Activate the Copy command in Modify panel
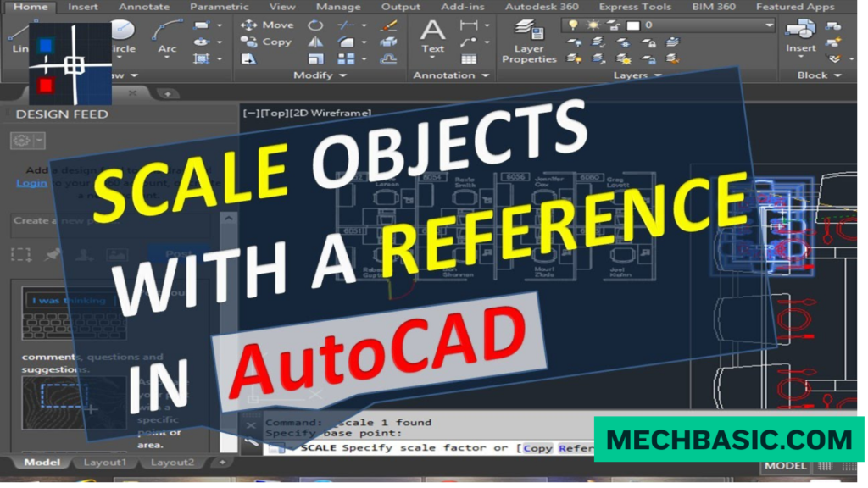This screenshot has width=868, height=488. pos(266,42)
